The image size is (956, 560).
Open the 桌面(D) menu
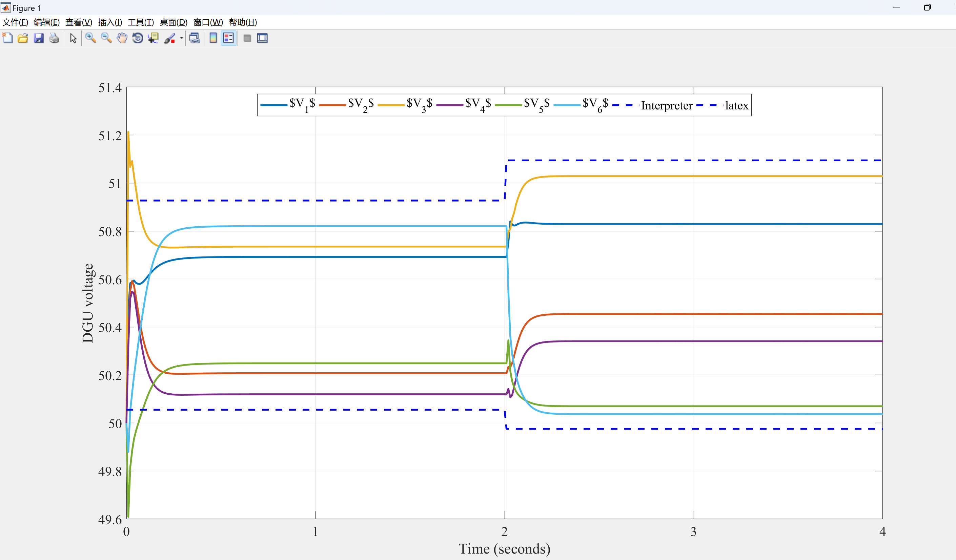(174, 22)
